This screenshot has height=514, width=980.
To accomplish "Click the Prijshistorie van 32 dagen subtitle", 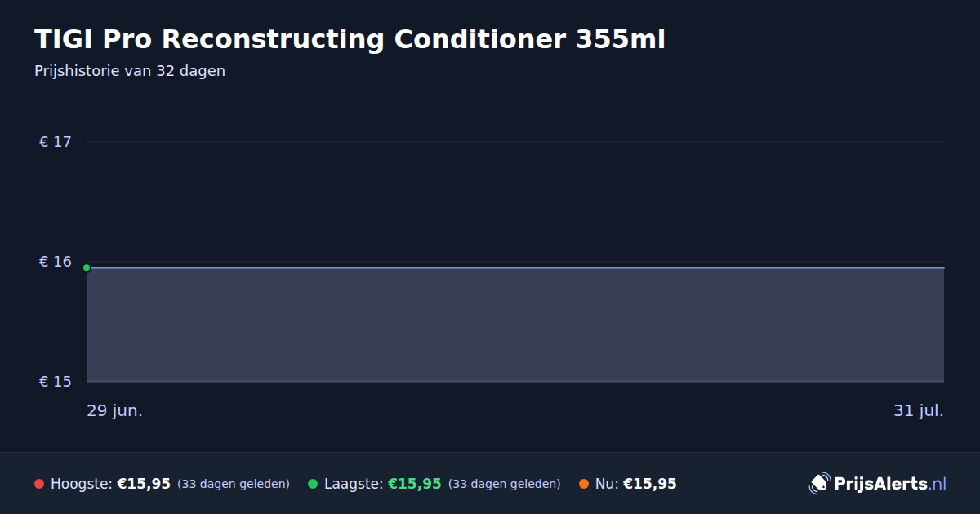I will pyautogui.click(x=130, y=71).
